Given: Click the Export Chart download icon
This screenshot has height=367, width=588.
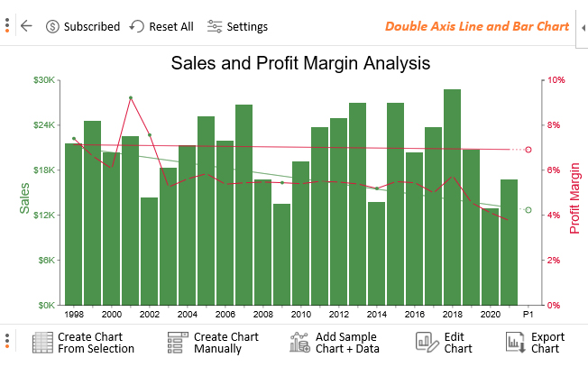Looking at the screenshot, I should pyautogui.click(x=516, y=343).
